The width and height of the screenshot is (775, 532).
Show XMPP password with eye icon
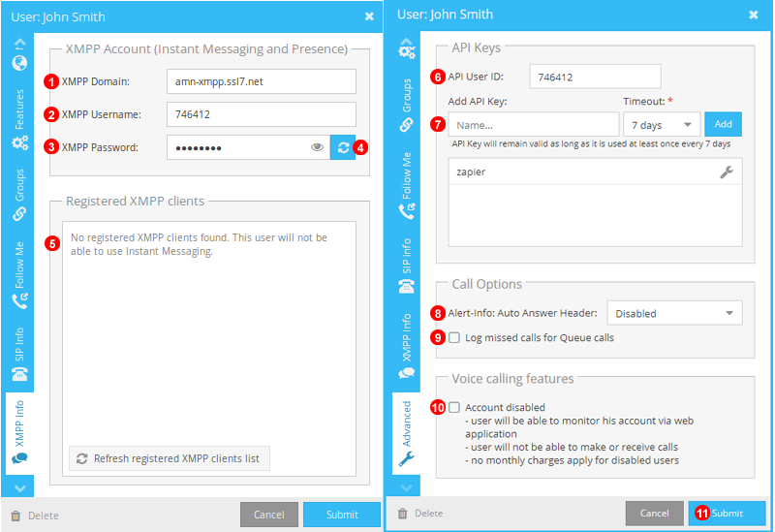pyautogui.click(x=318, y=147)
